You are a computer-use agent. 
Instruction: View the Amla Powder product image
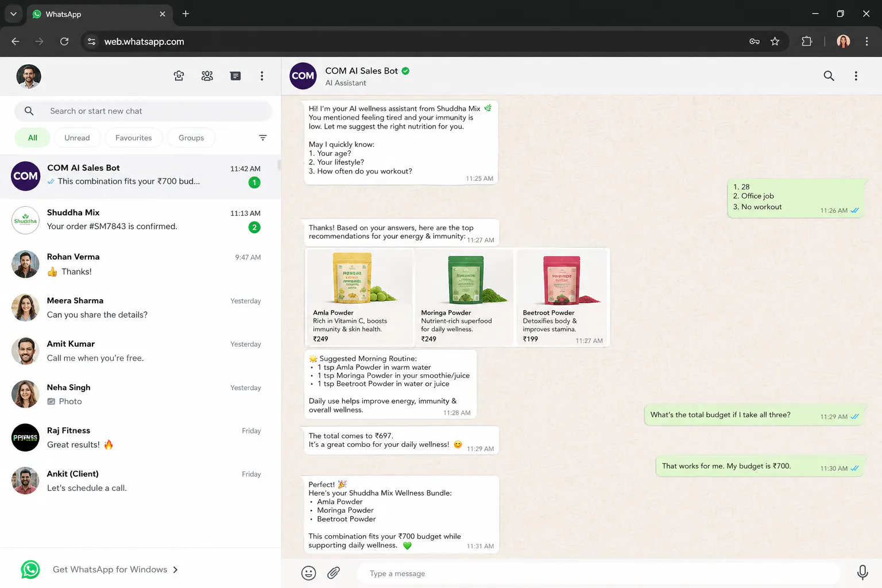tap(360, 278)
